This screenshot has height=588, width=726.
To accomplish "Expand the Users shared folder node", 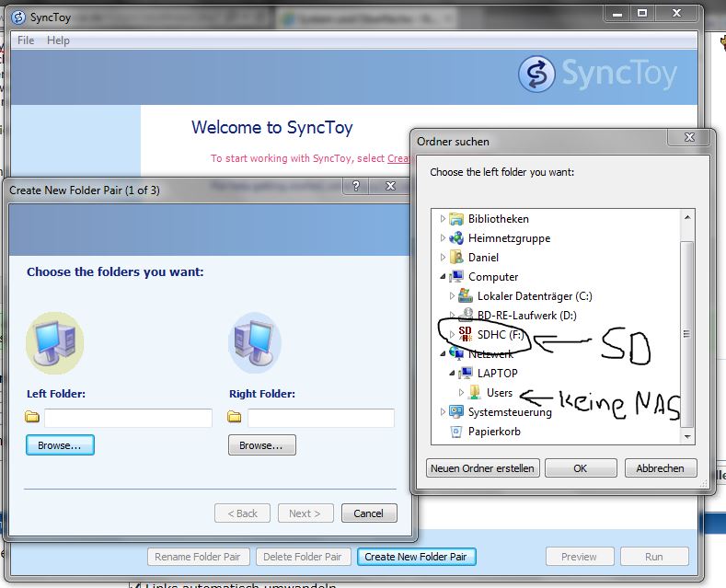I will (461, 393).
